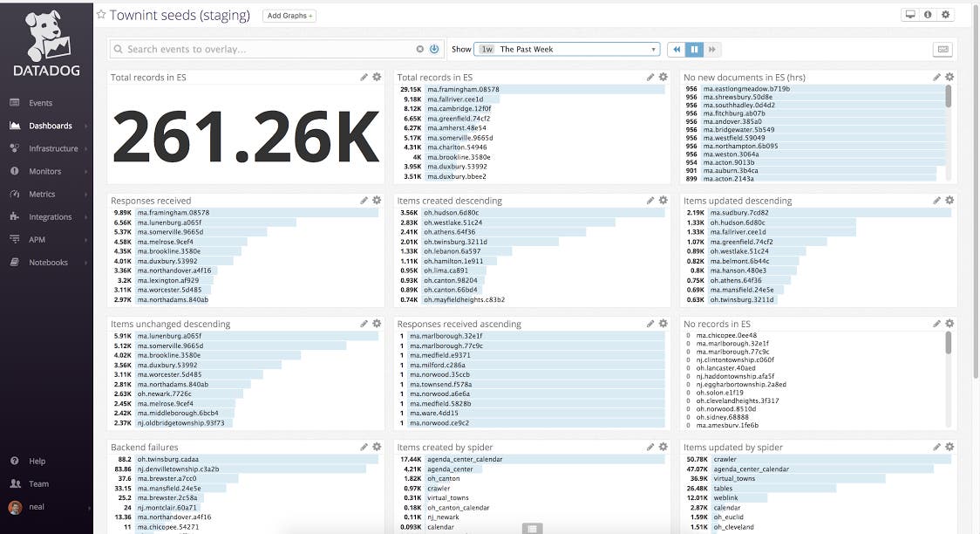Toggle the events overlay power icon
The image size is (980, 534).
pyautogui.click(x=433, y=49)
